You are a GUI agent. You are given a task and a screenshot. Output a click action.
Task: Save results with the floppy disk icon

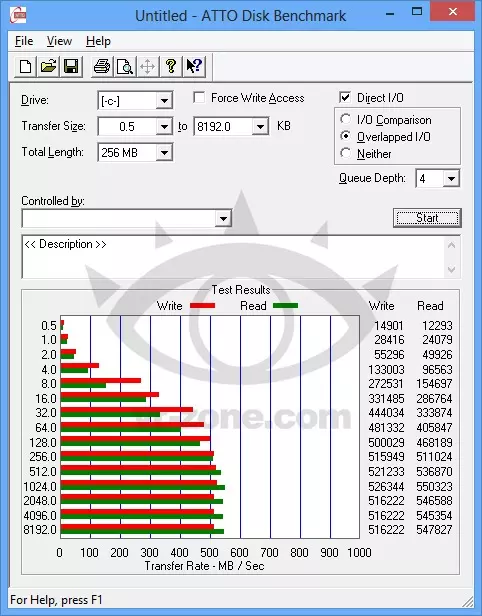coord(71,66)
